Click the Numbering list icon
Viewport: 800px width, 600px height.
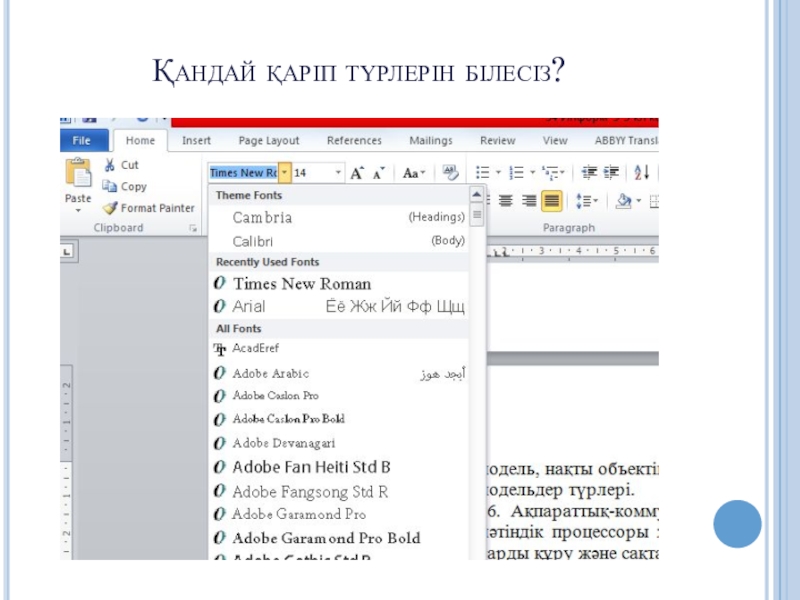[516, 172]
